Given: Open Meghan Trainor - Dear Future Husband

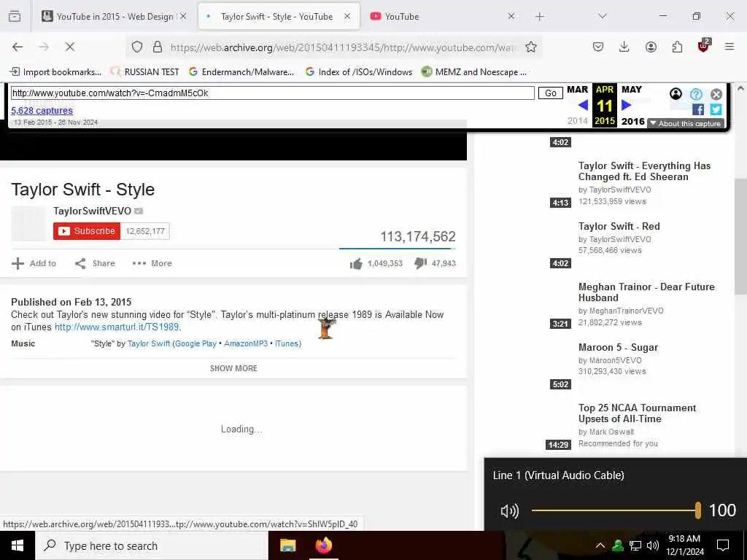Looking at the screenshot, I should [646, 292].
